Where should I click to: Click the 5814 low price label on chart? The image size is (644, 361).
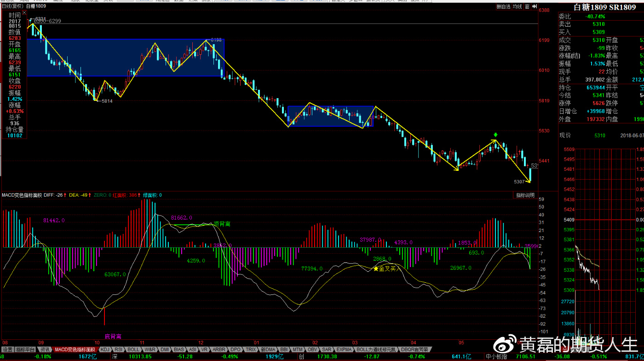[x=107, y=101]
